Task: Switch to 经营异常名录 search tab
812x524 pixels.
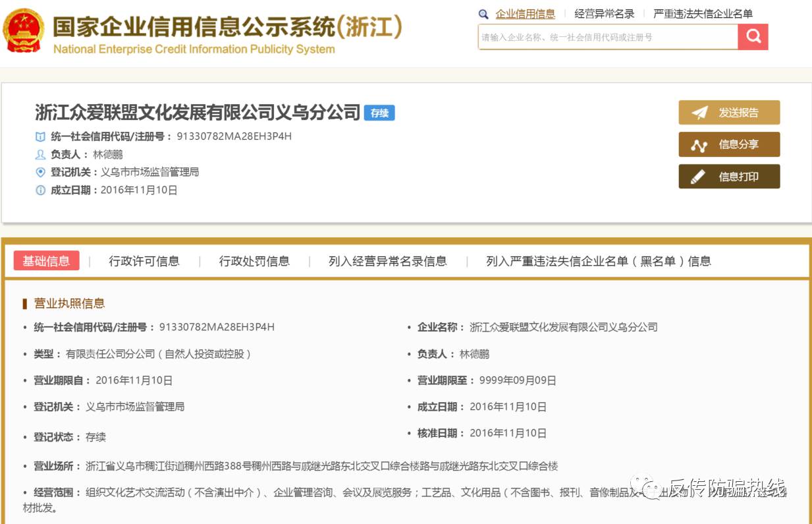Action: click(604, 14)
